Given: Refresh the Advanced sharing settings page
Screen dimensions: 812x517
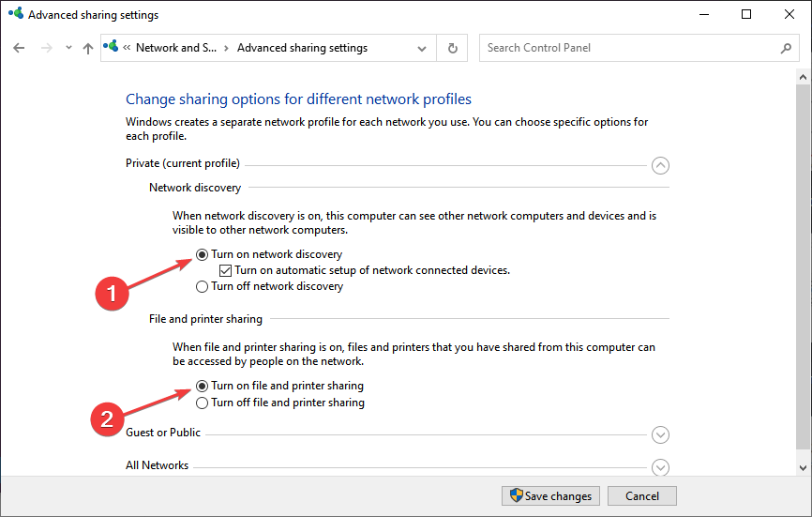Looking at the screenshot, I should pos(453,48).
